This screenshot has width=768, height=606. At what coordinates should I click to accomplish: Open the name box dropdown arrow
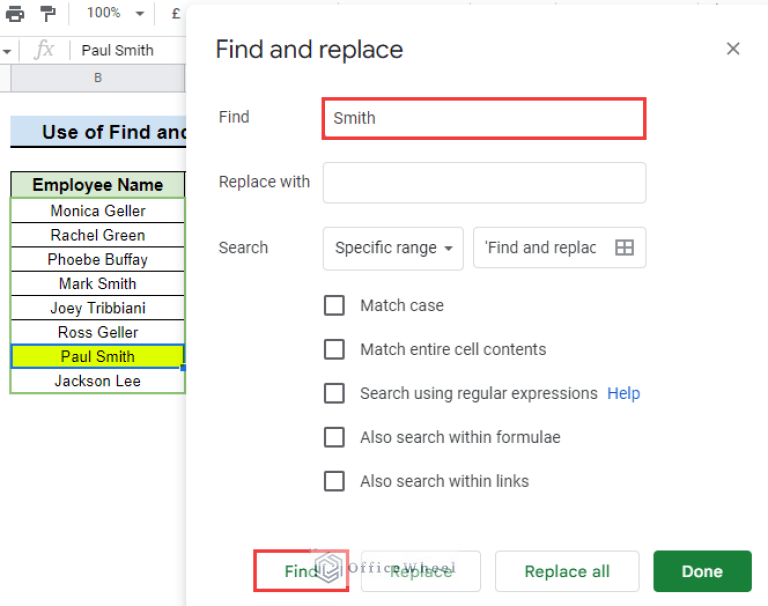(x=6, y=51)
